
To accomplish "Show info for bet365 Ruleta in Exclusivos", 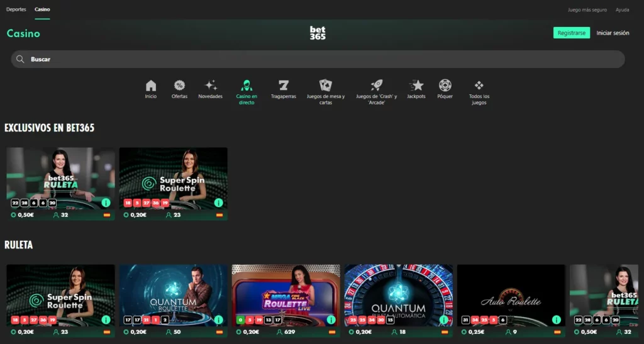I will click(x=106, y=203).
